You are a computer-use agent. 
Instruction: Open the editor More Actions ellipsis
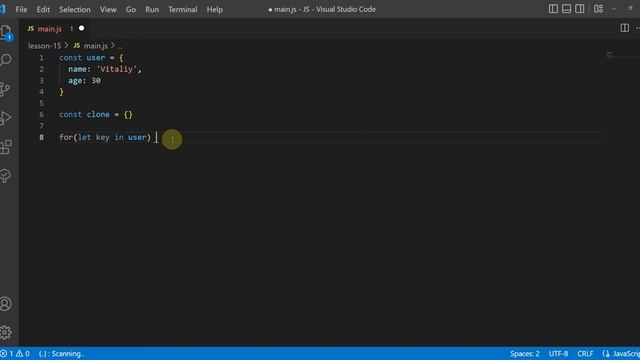click(637, 28)
